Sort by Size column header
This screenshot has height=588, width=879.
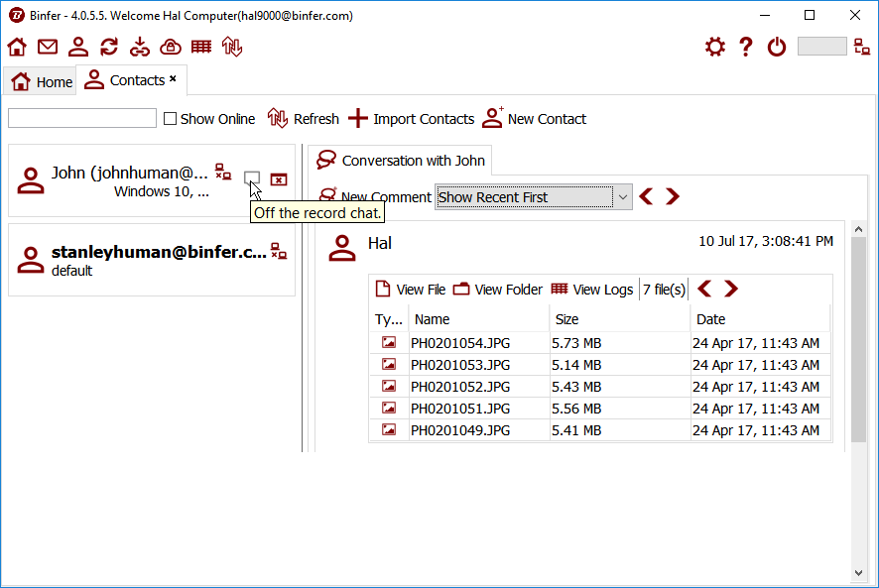point(620,319)
